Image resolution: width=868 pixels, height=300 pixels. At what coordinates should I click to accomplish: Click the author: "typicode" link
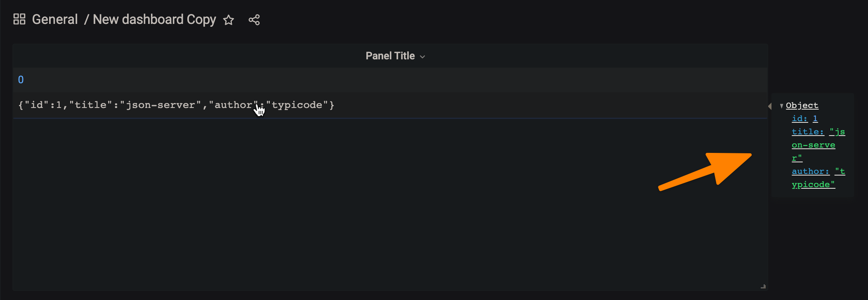(x=811, y=171)
